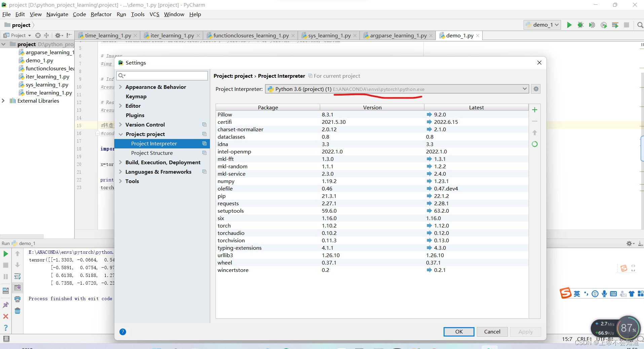Screen dimensions: 644x349
Task: Open Run panel help question icon
Action: [6, 327]
